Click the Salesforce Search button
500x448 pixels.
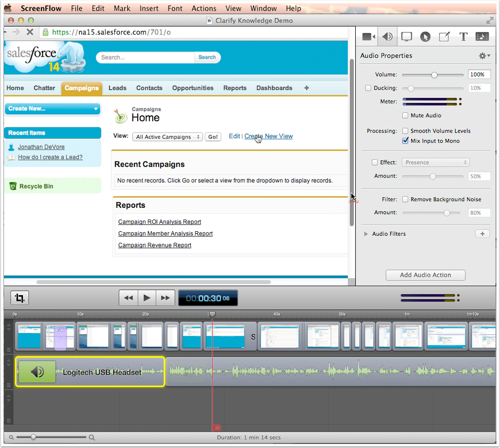(207, 57)
